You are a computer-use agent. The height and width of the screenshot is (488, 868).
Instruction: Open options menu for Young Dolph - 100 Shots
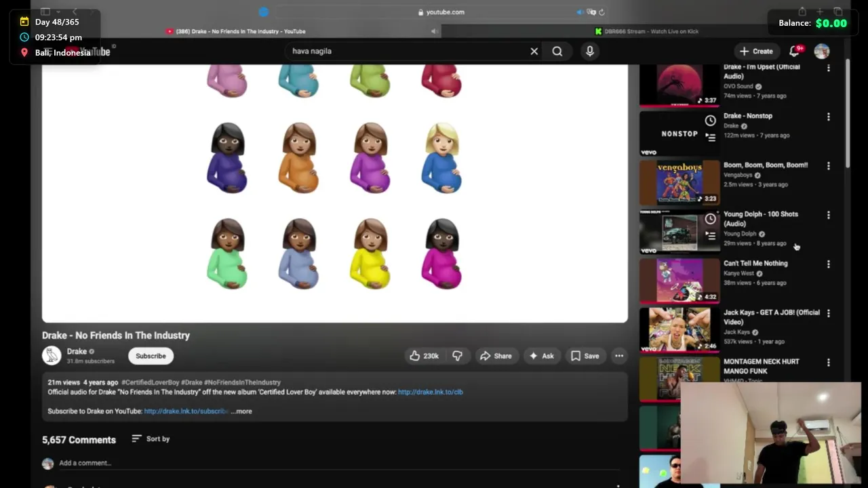[828, 215]
